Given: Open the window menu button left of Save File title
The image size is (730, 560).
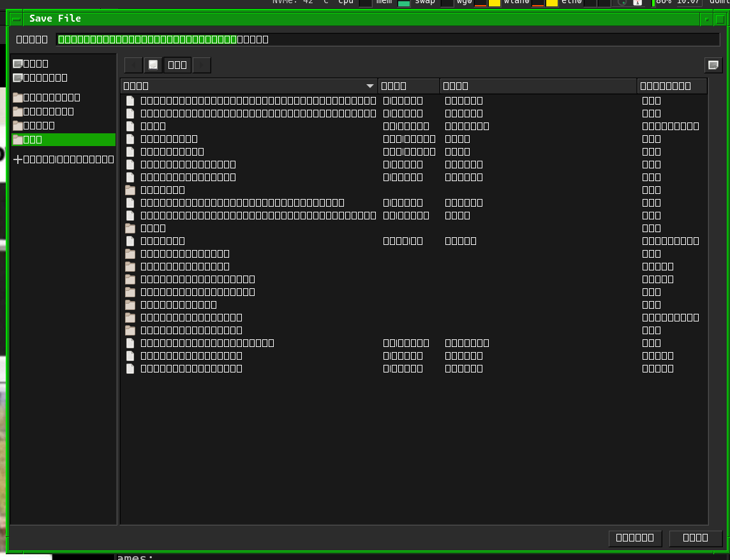Looking at the screenshot, I should point(17,19).
